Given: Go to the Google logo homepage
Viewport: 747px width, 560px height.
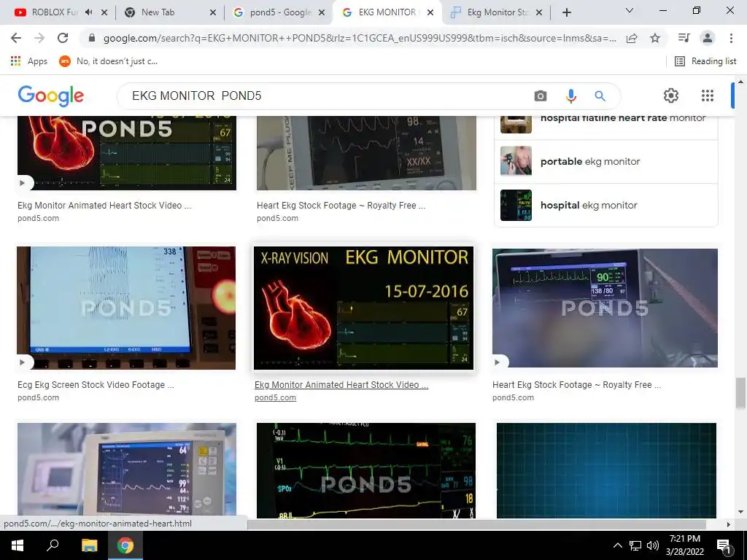Looking at the screenshot, I should click(51, 96).
